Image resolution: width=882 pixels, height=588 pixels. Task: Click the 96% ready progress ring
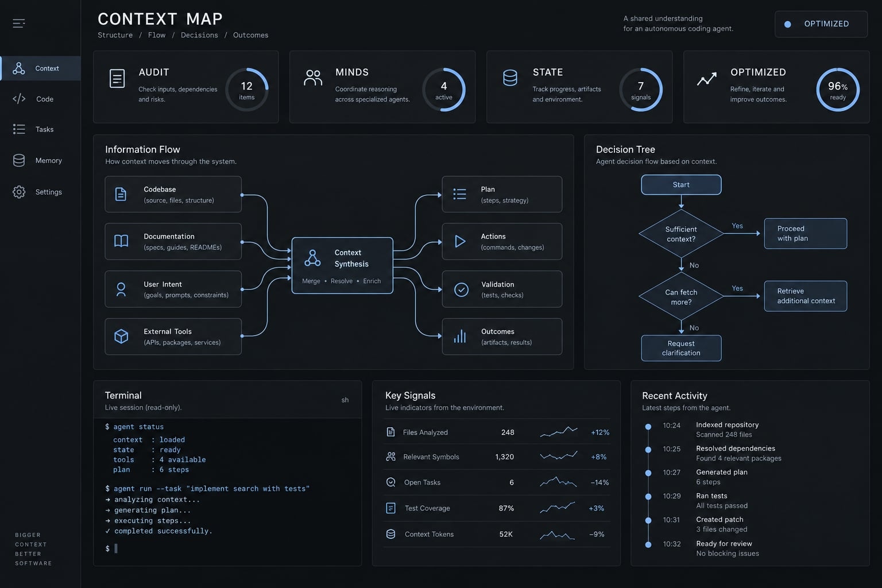(x=838, y=90)
